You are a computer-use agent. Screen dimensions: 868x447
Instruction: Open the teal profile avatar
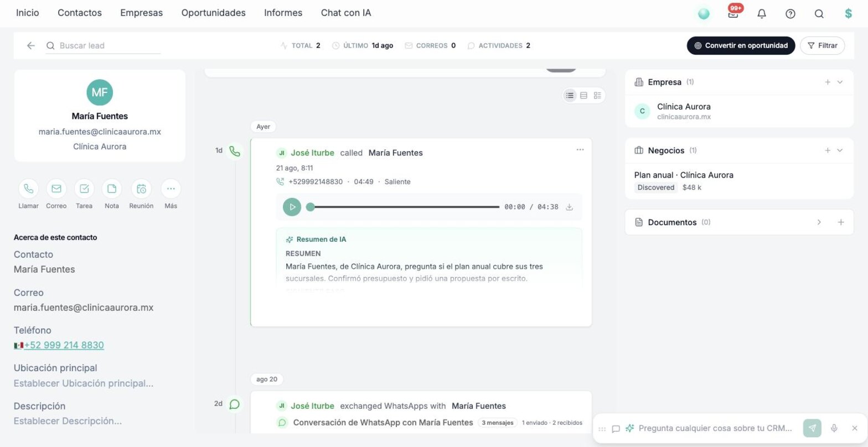pyautogui.click(x=704, y=14)
